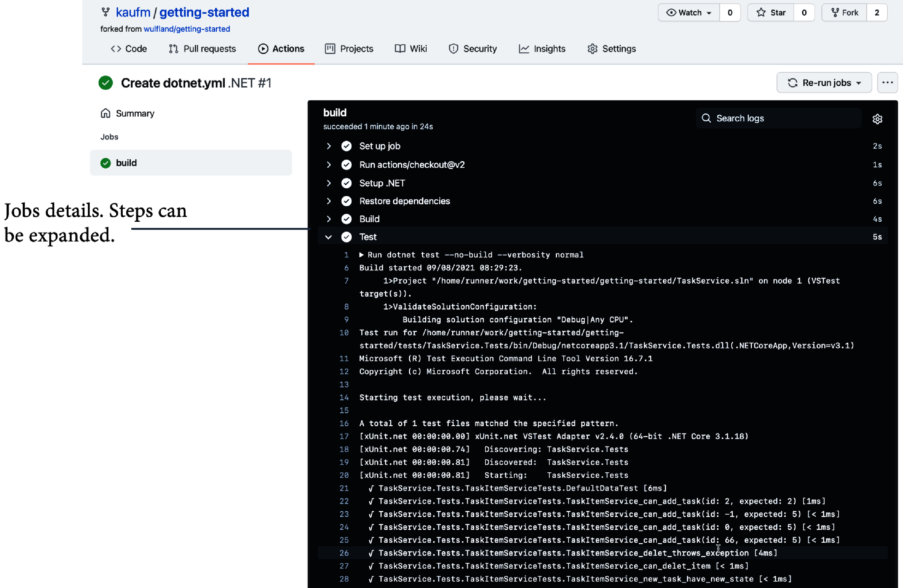Expand the Setup .NET step
This screenshot has height=588, width=903.
328,183
